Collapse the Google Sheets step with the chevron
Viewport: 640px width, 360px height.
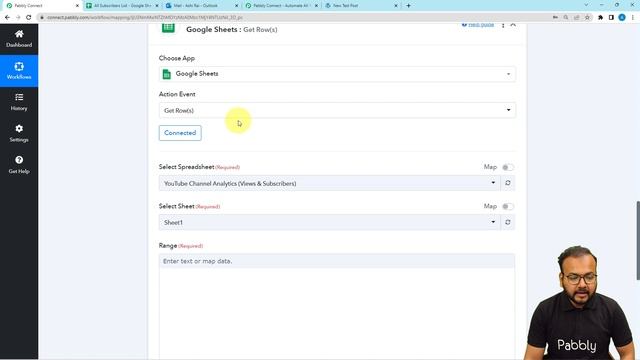(513, 25)
